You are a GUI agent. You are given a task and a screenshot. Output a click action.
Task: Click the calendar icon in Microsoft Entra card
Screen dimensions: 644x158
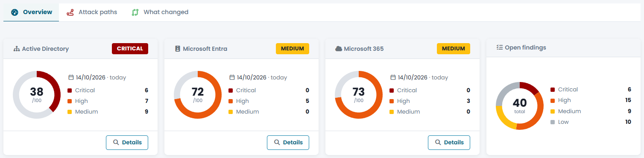(232, 77)
